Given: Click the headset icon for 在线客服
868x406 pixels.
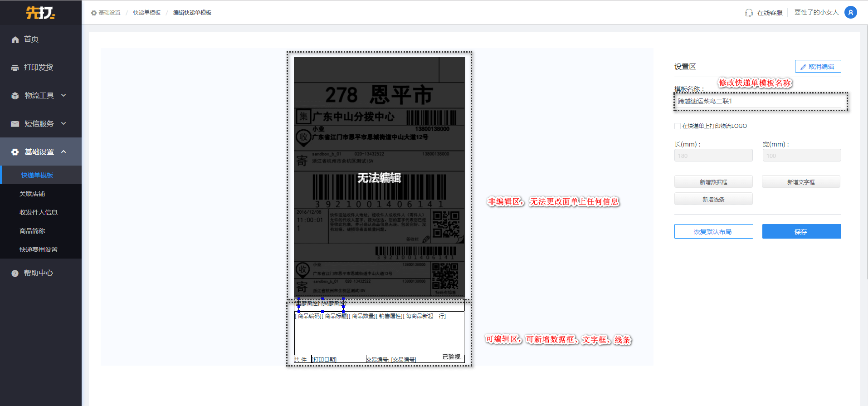Looking at the screenshot, I should 749,13.
